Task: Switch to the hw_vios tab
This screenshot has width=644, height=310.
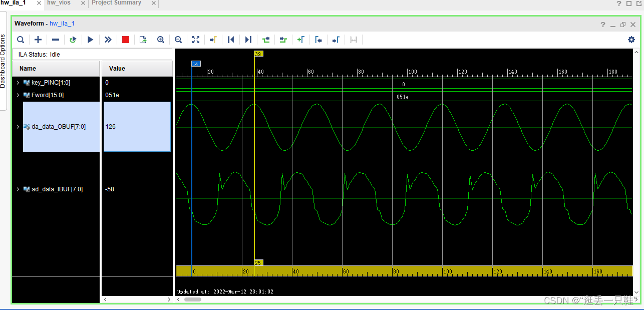Action: click(59, 3)
